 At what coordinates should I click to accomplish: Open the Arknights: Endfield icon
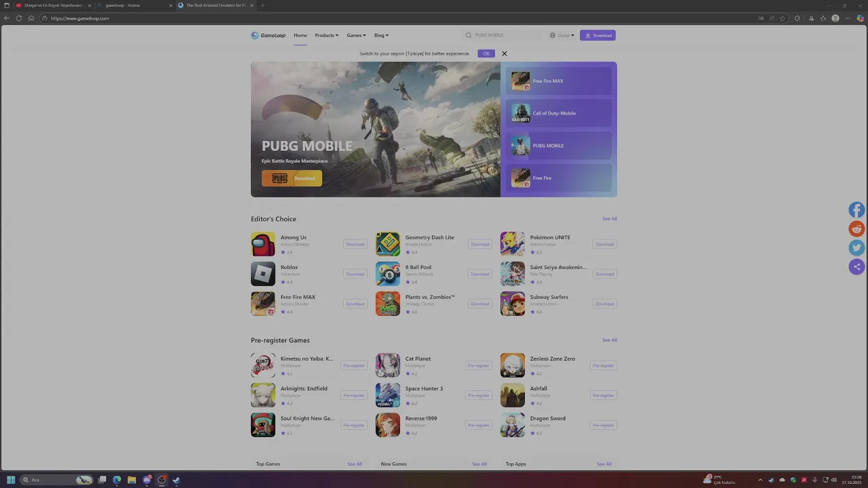[263, 395]
